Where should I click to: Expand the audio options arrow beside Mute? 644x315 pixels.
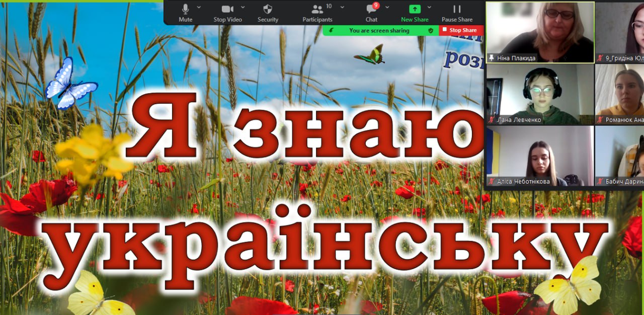click(x=199, y=8)
